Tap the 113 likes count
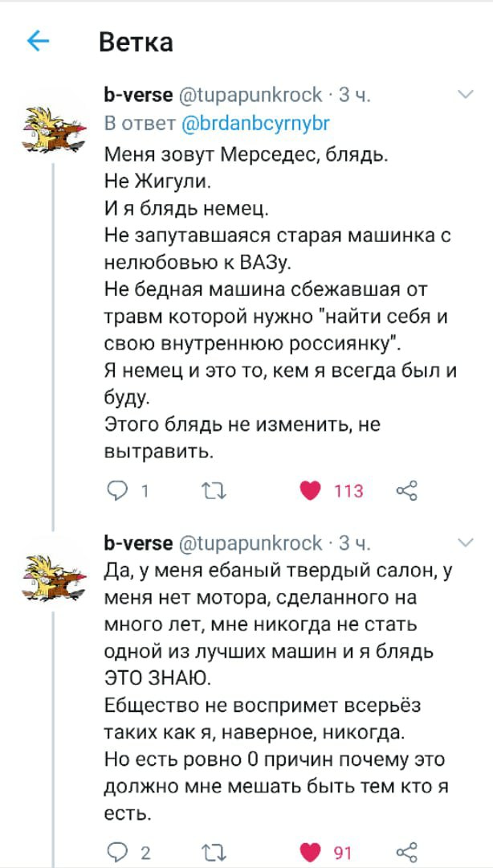Image resolution: width=493 pixels, height=868 pixels. [x=348, y=490]
